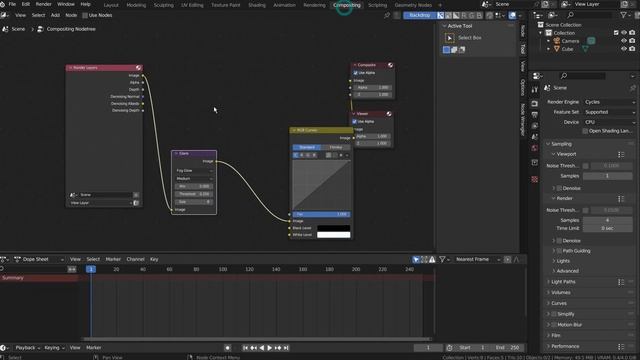Switch to the Geometry Nodes workspace tab
640x360 pixels.
(413, 5)
